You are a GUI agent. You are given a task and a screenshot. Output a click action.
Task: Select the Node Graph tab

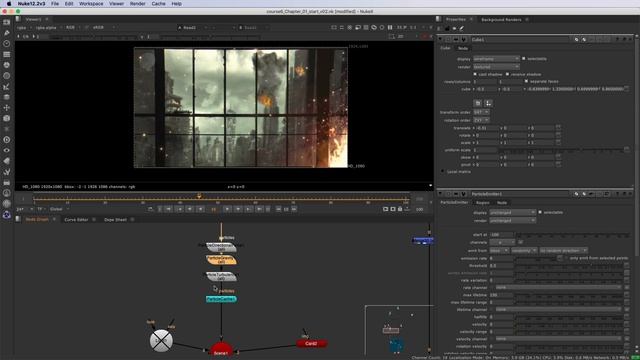point(37,220)
